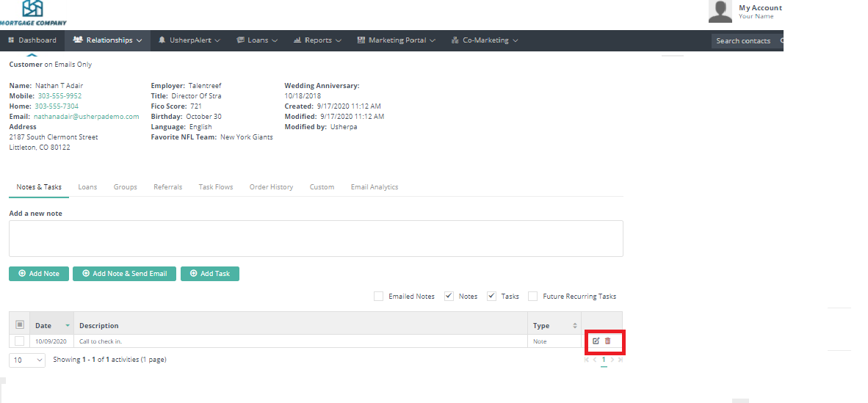Click the user avatar profile picture
The width and height of the screenshot is (868, 403).
(x=720, y=11)
